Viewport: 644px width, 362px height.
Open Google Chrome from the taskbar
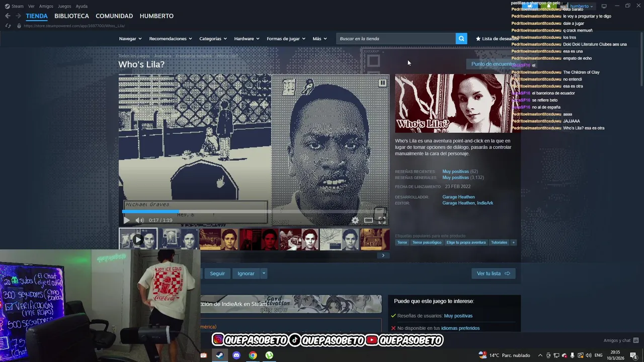point(253,355)
